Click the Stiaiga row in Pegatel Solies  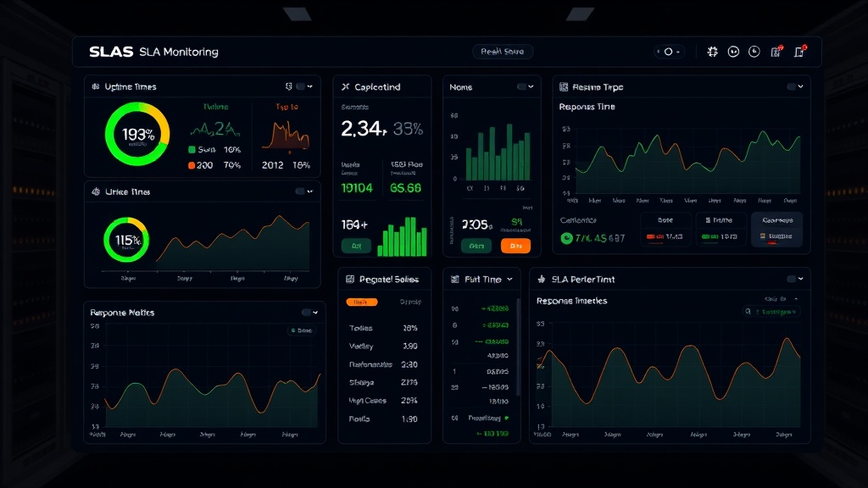(383, 382)
